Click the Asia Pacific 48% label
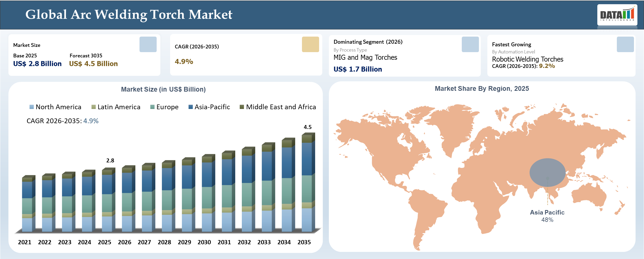Viewport: 644px width, 259px height. coord(547,215)
